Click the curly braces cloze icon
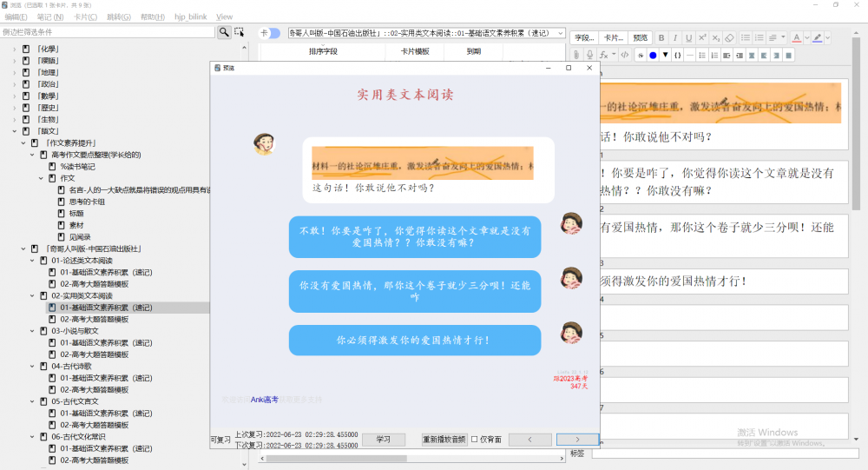 [x=678, y=55]
